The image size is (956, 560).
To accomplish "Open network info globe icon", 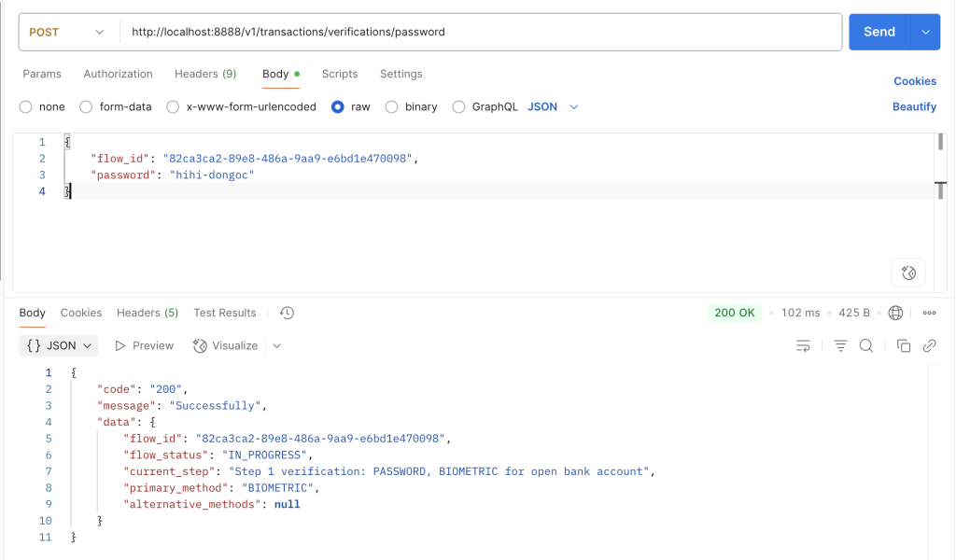I will tap(895, 313).
